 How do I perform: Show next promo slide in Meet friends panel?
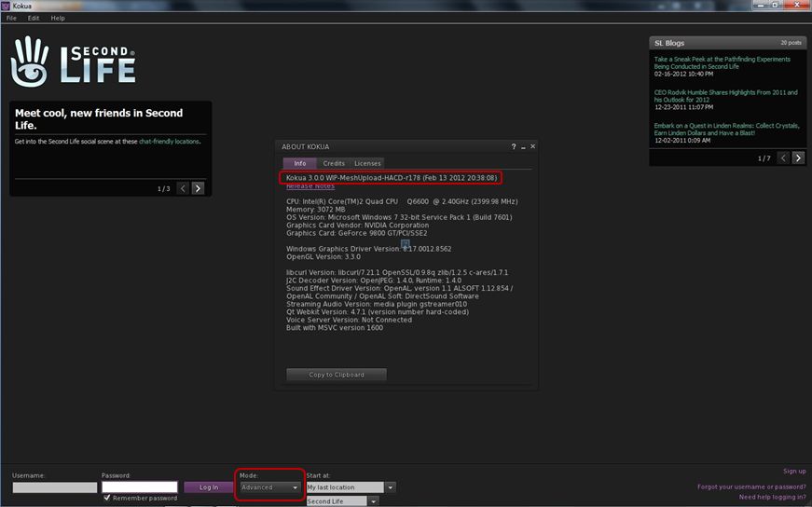tap(198, 188)
